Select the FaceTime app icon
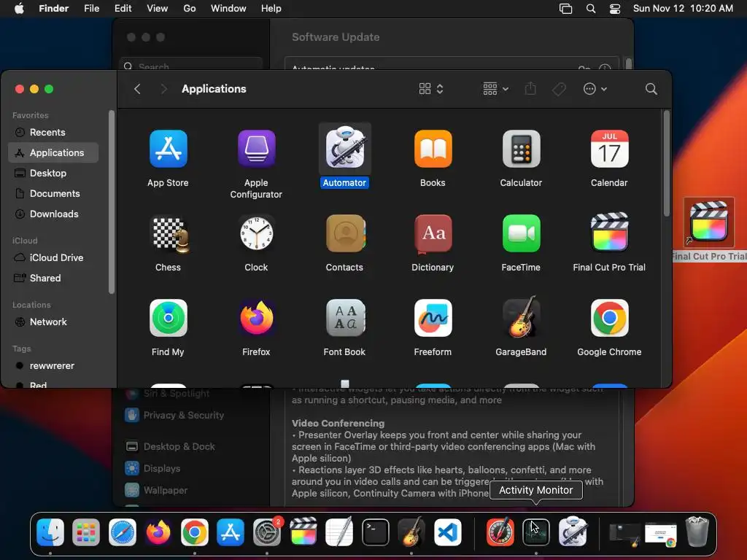This screenshot has height=560, width=747. click(x=521, y=234)
